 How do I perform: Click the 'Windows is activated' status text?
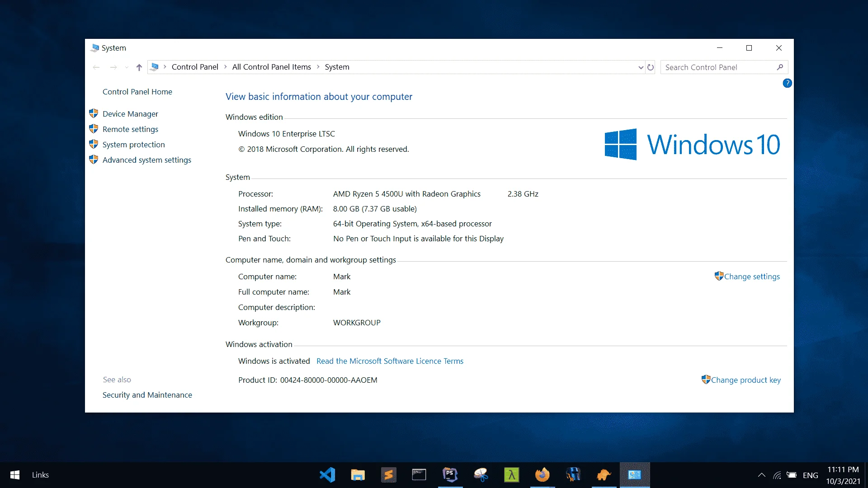pyautogui.click(x=274, y=361)
